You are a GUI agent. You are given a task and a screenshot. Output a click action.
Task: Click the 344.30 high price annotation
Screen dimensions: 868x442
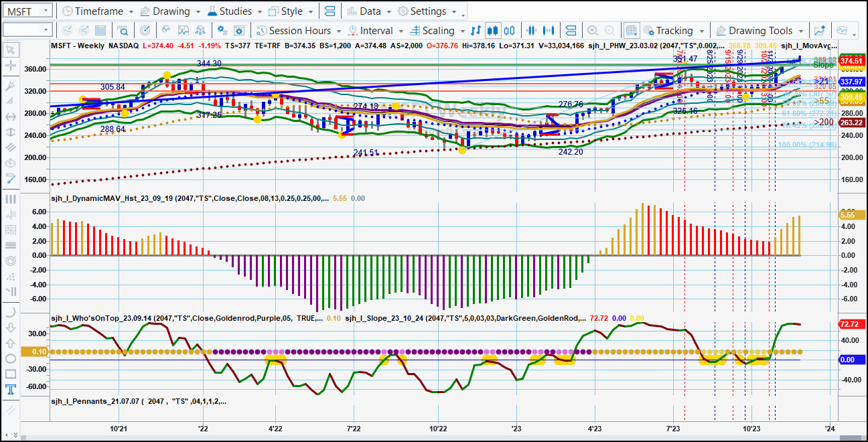point(209,63)
